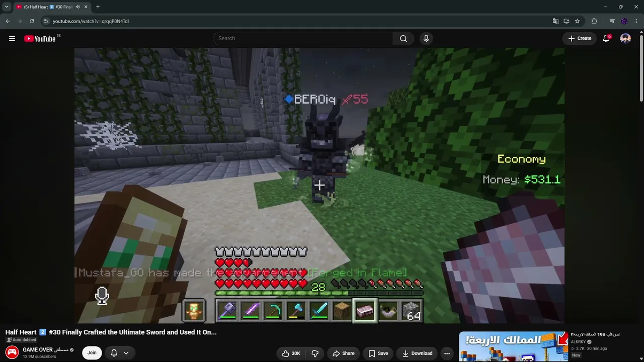The width and height of the screenshot is (644, 362).
Task: Click the '12.9M subscribers' text
Action: click(39, 357)
